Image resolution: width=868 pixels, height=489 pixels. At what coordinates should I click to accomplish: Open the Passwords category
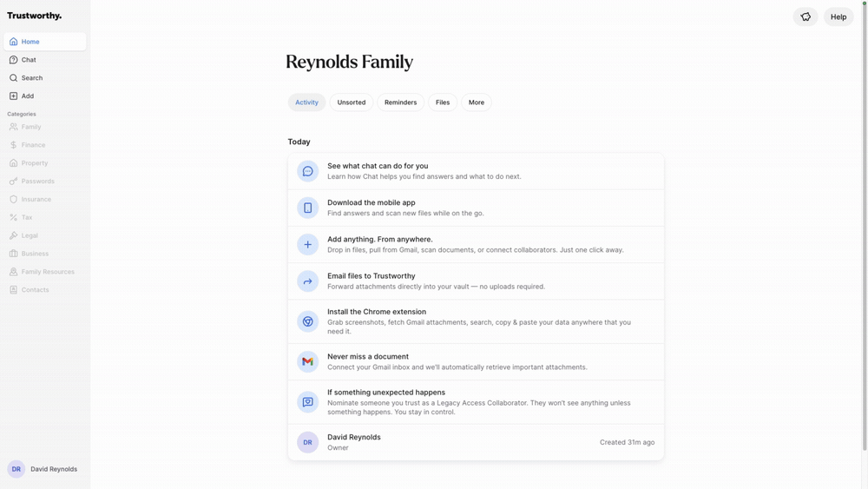click(37, 182)
